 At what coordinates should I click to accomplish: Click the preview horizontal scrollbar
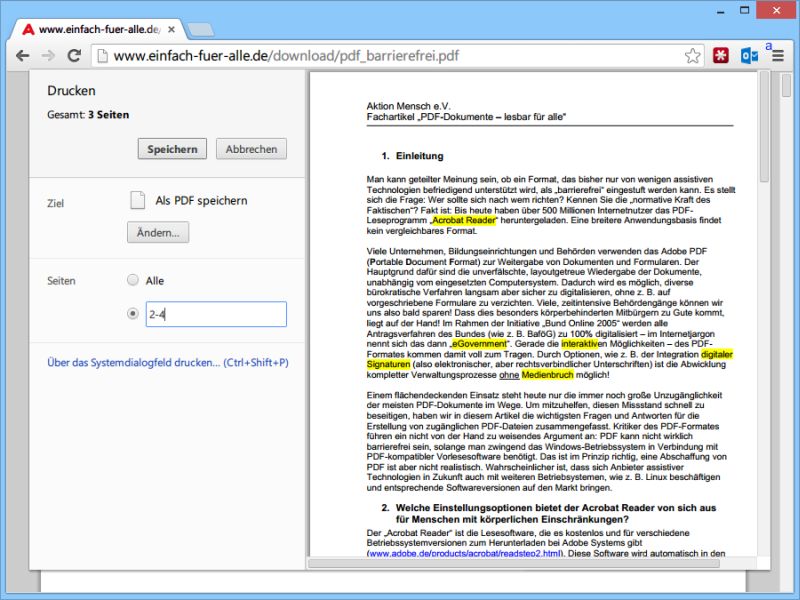pyautogui.click(x=514, y=563)
